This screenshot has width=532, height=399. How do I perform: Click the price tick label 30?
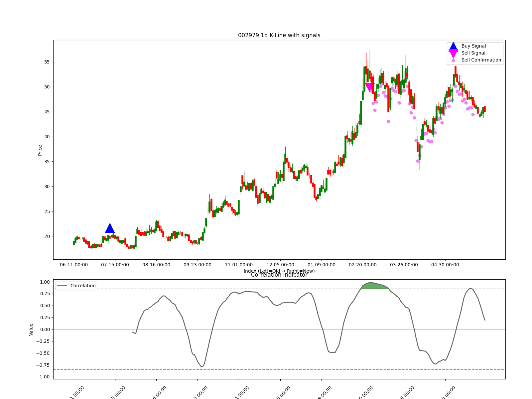(x=47, y=187)
